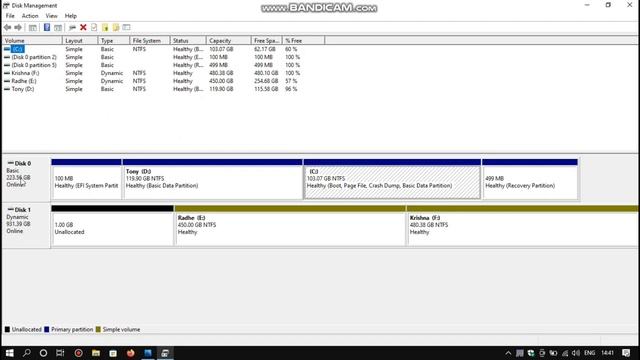Click the 96 % free cell
Image resolution: width=640 pixels, height=360 pixels.
(x=291, y=89)
